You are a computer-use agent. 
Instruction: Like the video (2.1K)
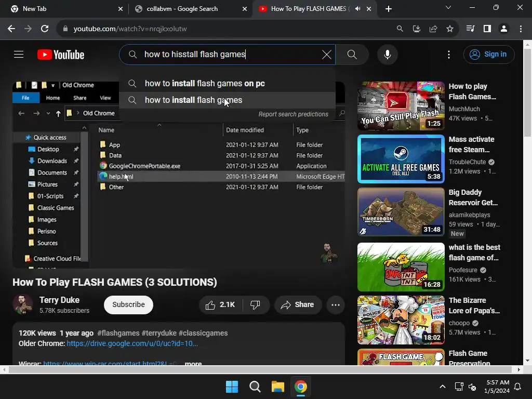(x=220, y=304)
